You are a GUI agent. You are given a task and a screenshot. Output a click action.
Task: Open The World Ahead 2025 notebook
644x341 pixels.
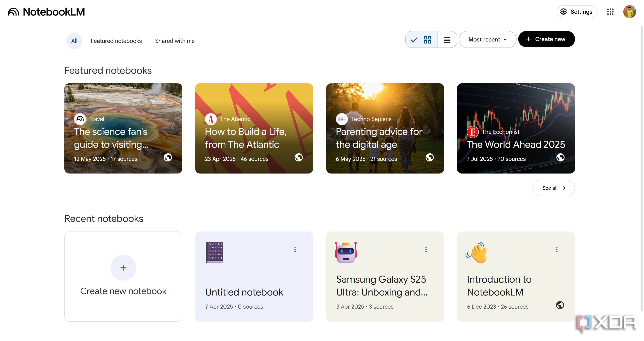point(516,128)
